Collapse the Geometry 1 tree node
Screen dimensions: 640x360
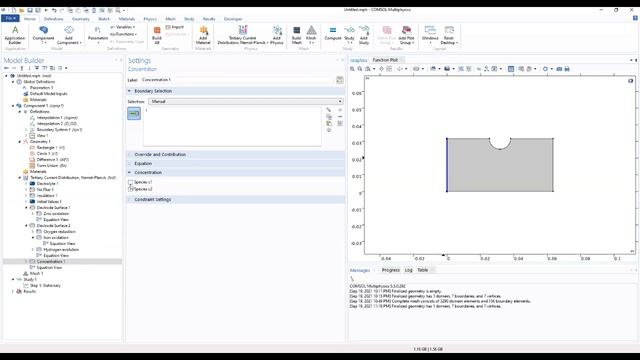pos(20,142)
